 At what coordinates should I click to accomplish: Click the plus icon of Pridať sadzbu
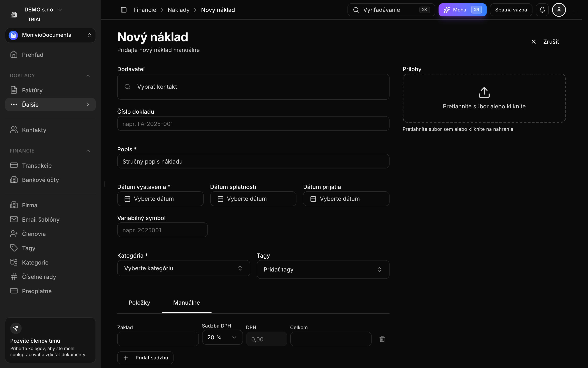(126, 358)
